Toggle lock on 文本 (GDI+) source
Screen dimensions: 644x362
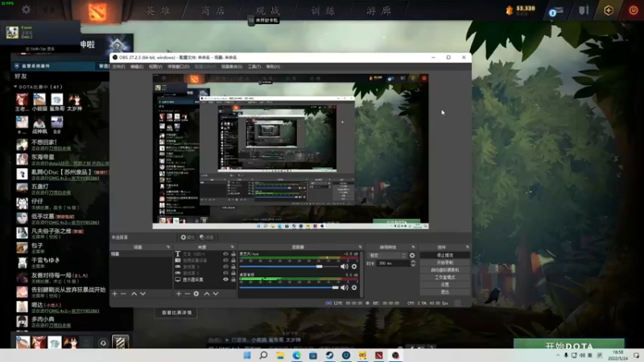(x=233, y=254)
